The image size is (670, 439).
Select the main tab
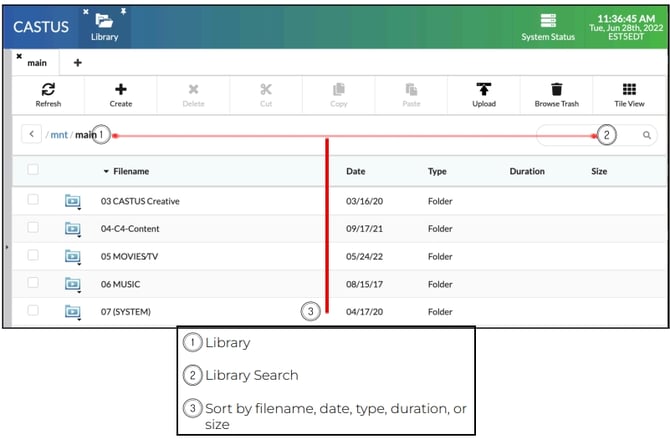[x=36, y=63]
